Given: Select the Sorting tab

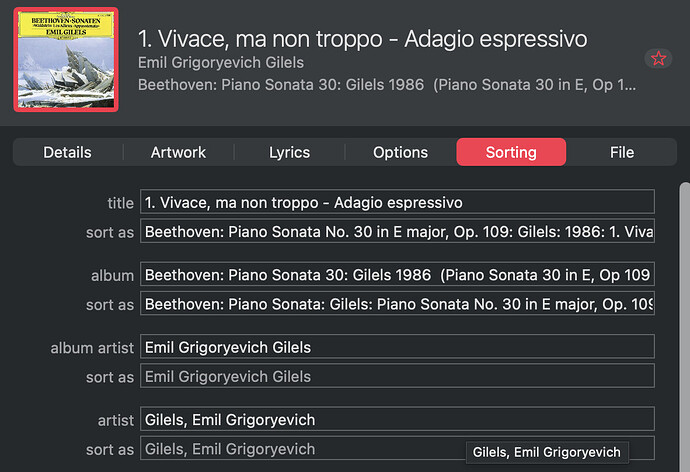Looking at the screenshot, I should click(511, 152).
